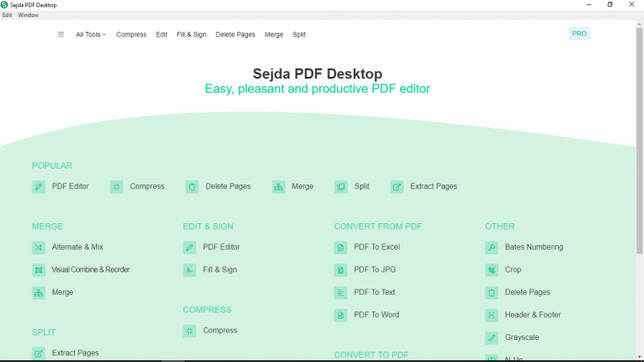Click the PDF To Excel icon
644x362 pixels.
[340, 247]
